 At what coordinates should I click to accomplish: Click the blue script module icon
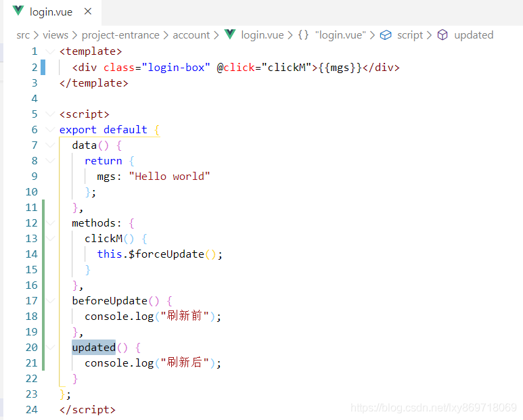click(x=386, y=35)
